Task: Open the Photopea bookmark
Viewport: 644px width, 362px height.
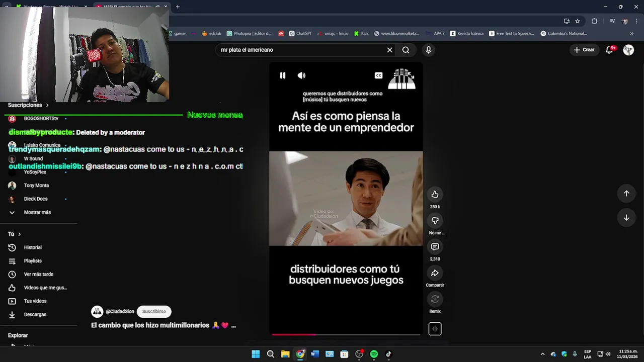Action: [x=249, y=34]
